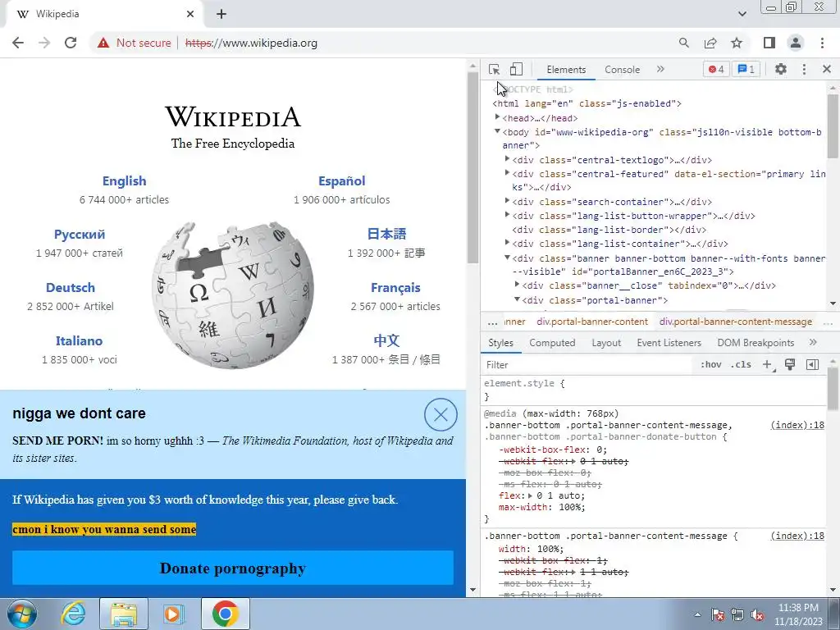Open Deutsch Wikipedia link

click(x=71, y=288)
